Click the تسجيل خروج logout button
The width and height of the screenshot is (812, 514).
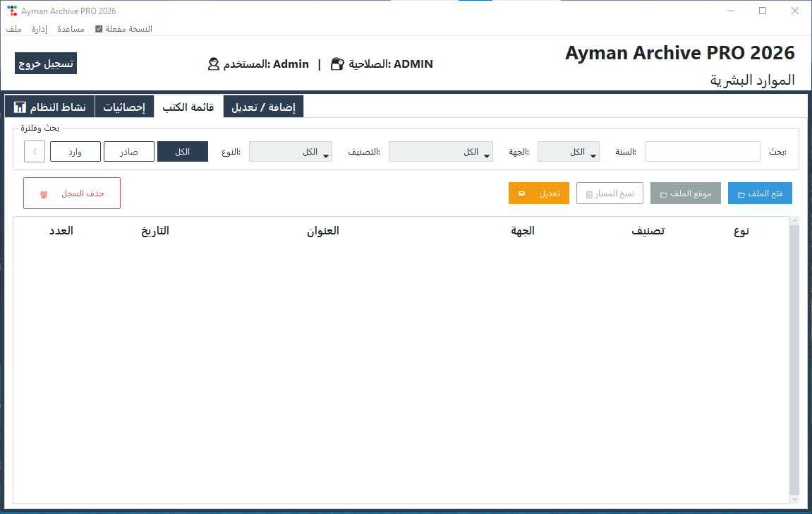46,64
